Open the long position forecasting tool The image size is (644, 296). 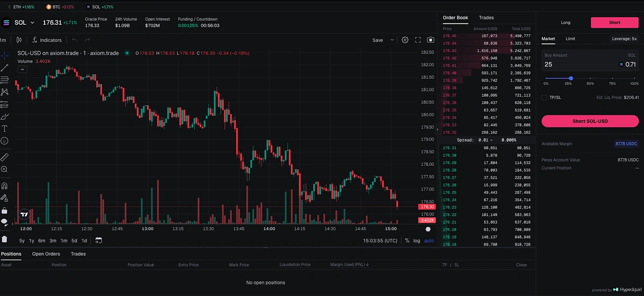[4, 104]
